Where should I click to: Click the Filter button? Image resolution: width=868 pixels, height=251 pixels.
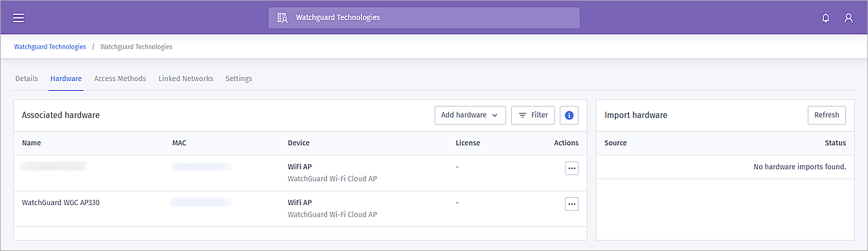tap(533, 115)
